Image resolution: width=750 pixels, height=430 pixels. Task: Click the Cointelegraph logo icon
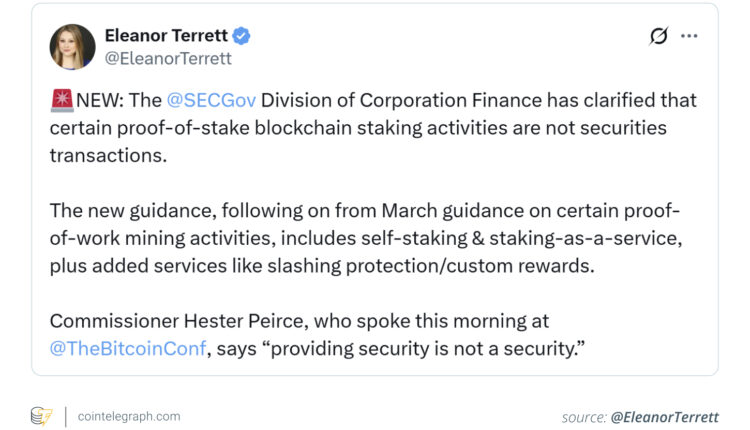(41, 415)
